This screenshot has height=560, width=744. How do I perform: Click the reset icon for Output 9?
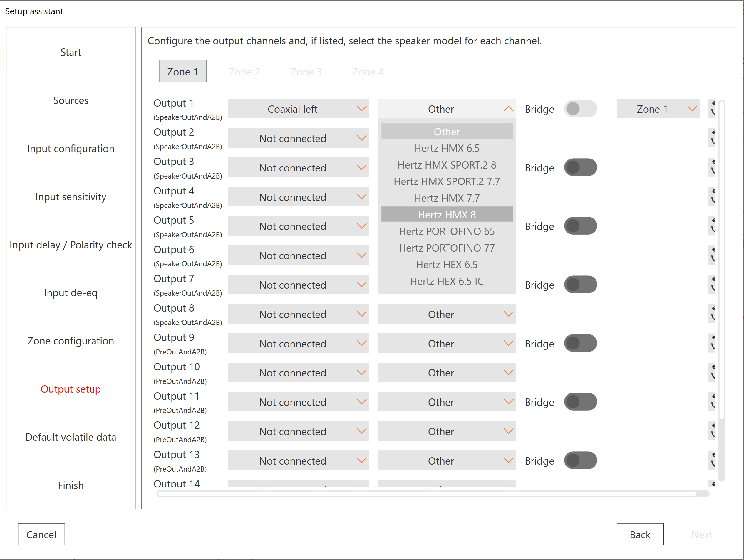[x=712, y=343]
